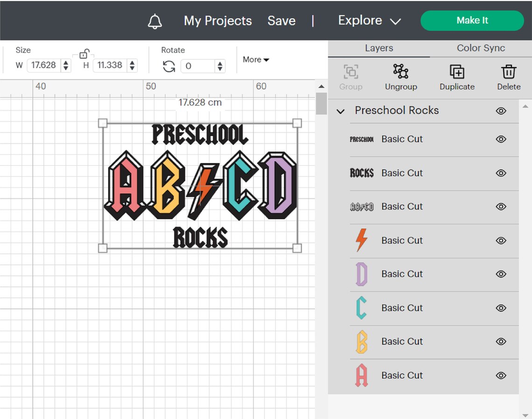Increase the width value using its stepper arrow

click(65, 62)
